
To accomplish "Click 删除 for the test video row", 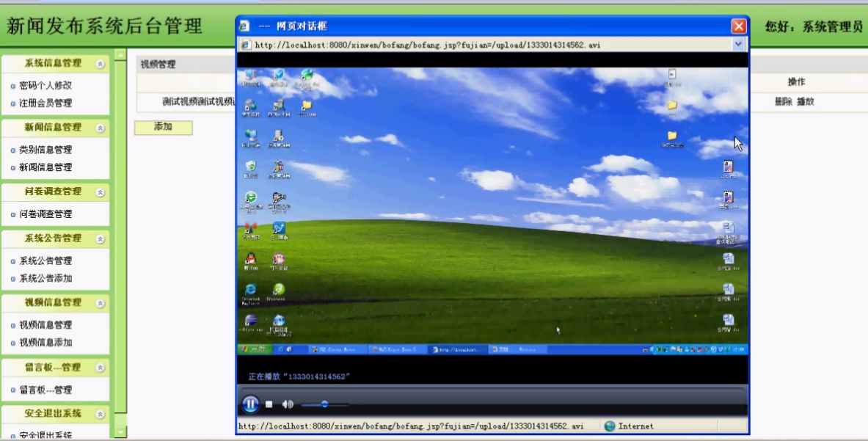I will (x=783, y=102).
